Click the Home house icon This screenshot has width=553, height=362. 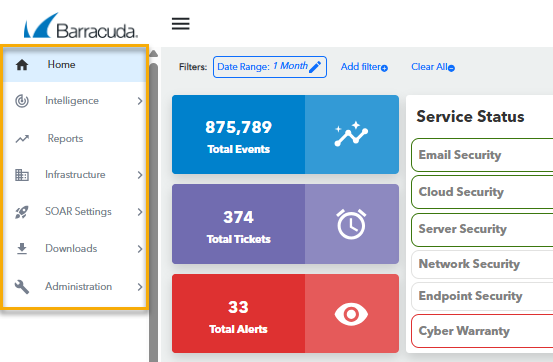click(x=22, y=65)
